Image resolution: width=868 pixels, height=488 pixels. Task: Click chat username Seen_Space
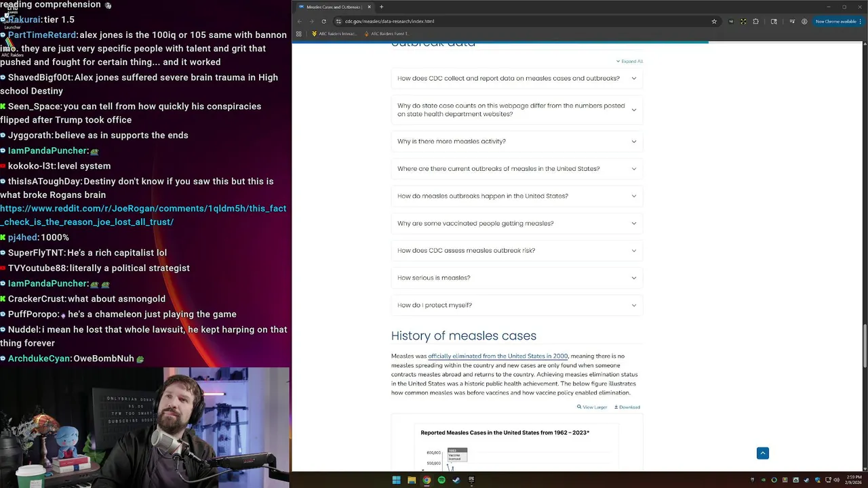[35, 106]
